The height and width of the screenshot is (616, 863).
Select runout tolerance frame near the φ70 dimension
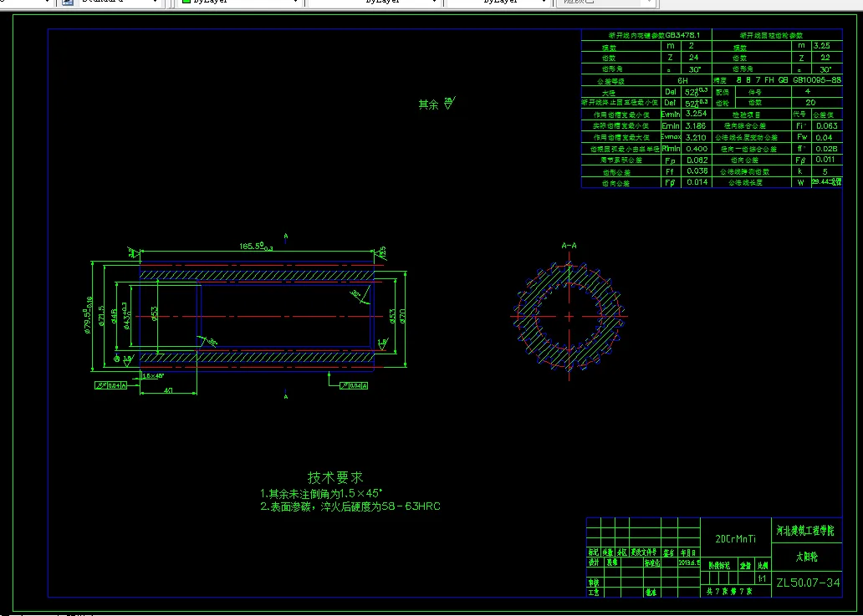(x=354, y=385)
